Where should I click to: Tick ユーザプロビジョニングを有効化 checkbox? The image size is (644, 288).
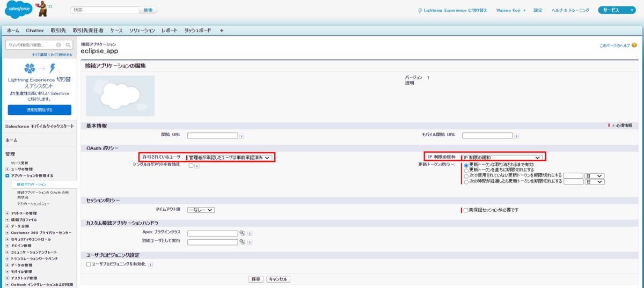coord(89,264)
